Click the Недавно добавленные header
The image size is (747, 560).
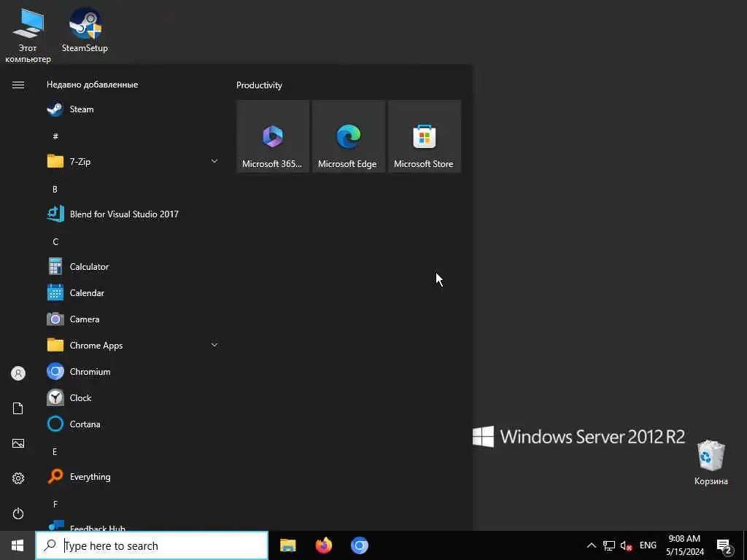(x=93, y=85)
